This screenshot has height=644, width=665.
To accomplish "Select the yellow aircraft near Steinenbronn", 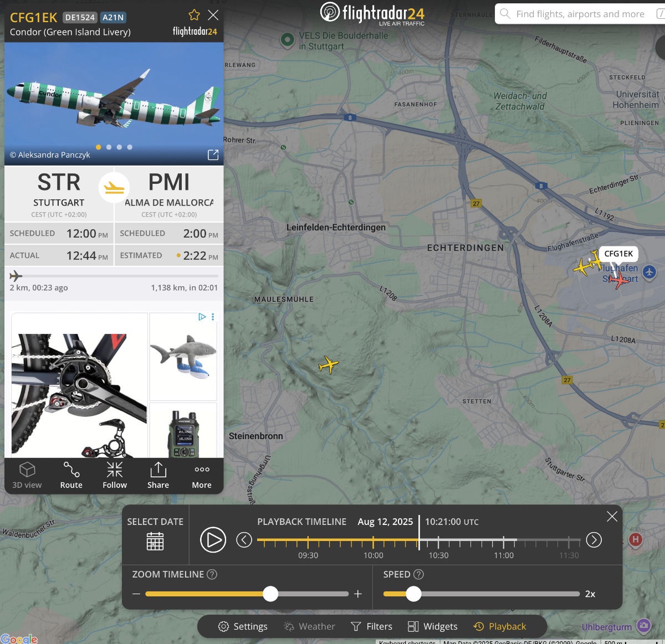I will 329,365.
